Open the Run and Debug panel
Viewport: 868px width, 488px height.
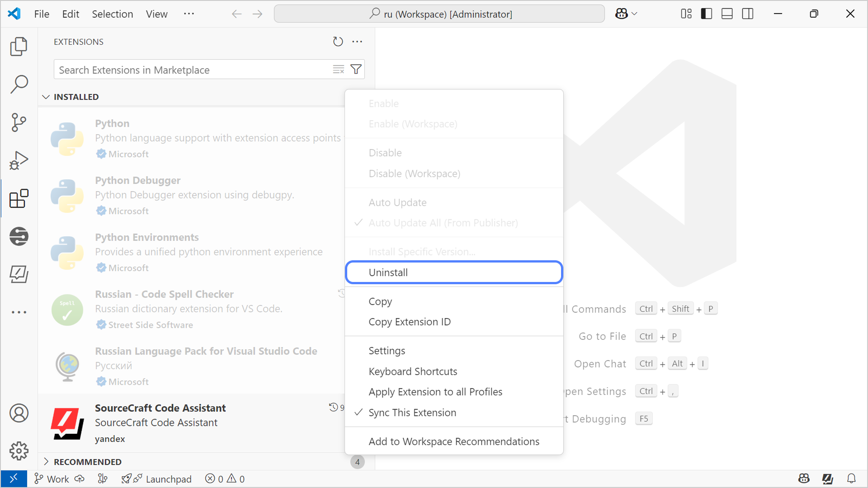[19, 160]
